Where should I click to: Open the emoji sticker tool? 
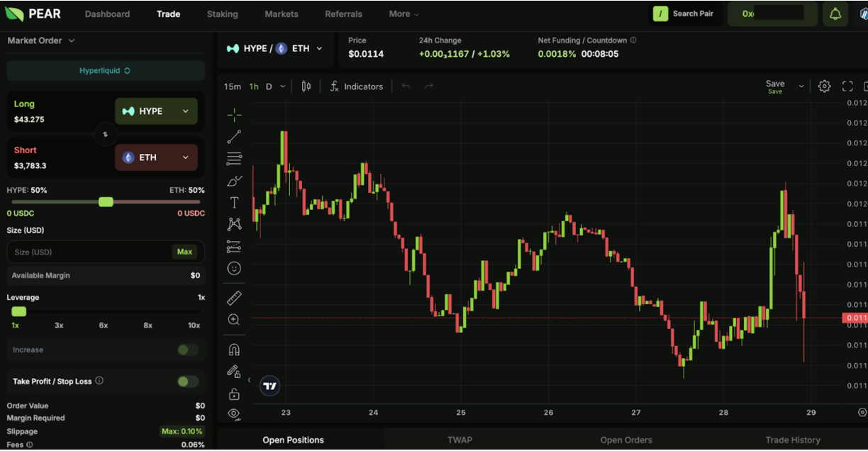click(x=234, y=269)
